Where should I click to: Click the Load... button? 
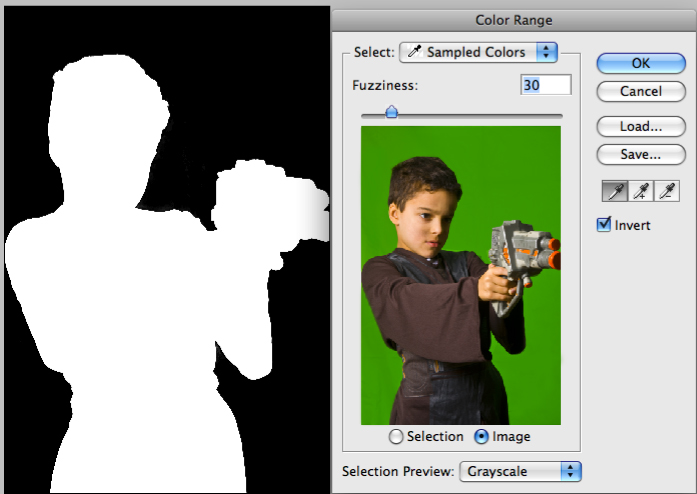point(641,126)
